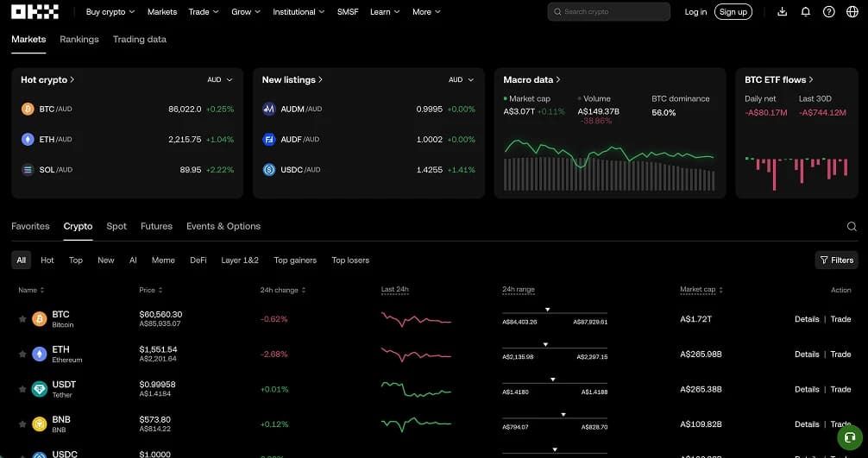Open the Filters button

(x=836, y=260)
